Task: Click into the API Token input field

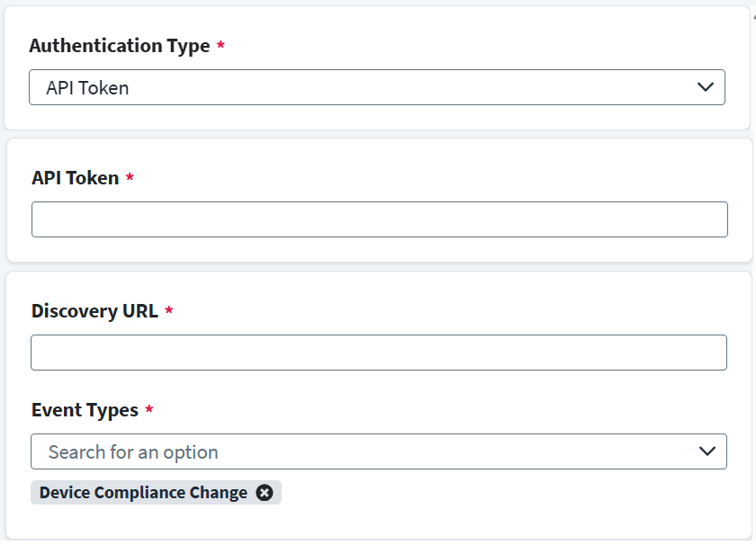Action: [x=379, y=219]
